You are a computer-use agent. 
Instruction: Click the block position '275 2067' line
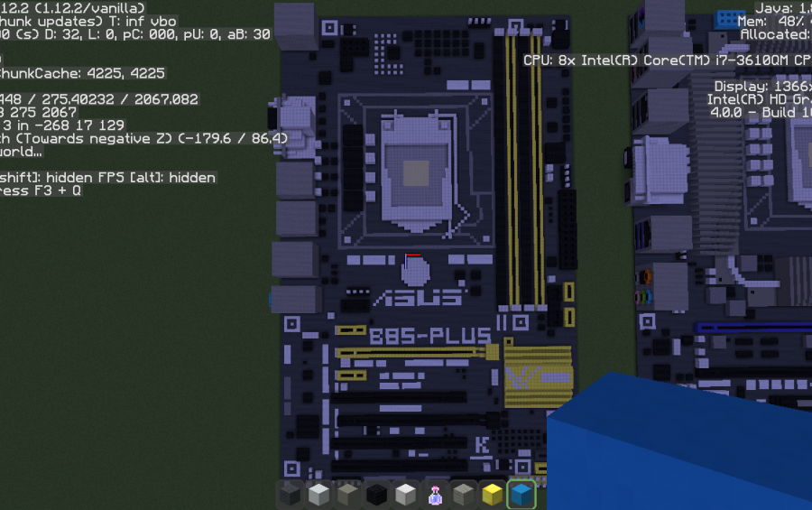pos(43,112)
